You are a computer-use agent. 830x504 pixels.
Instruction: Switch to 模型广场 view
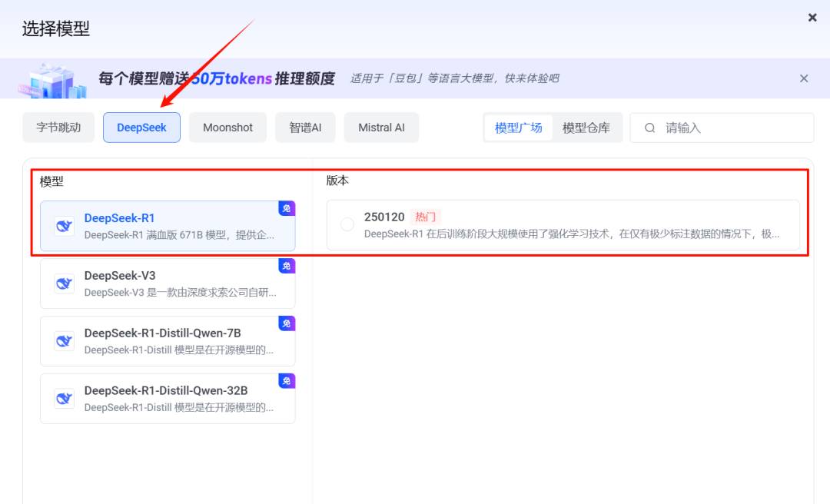(x=518, y=128)
